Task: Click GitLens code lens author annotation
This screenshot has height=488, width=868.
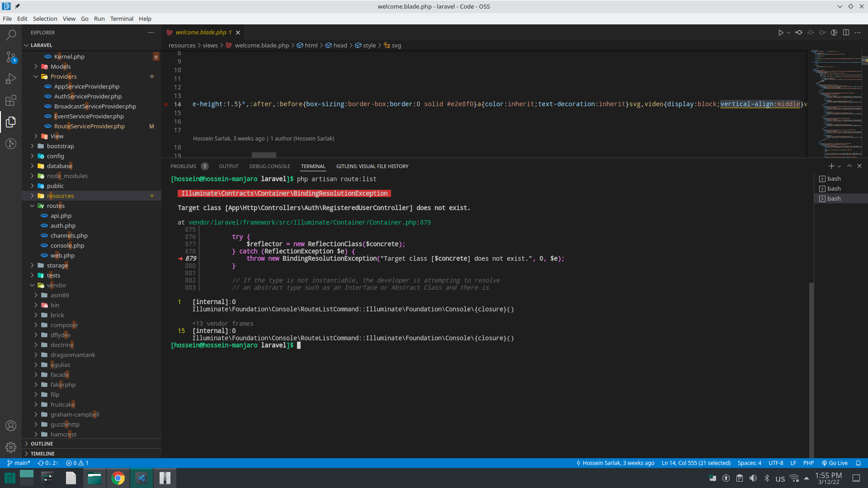Action: click(264, 139)
